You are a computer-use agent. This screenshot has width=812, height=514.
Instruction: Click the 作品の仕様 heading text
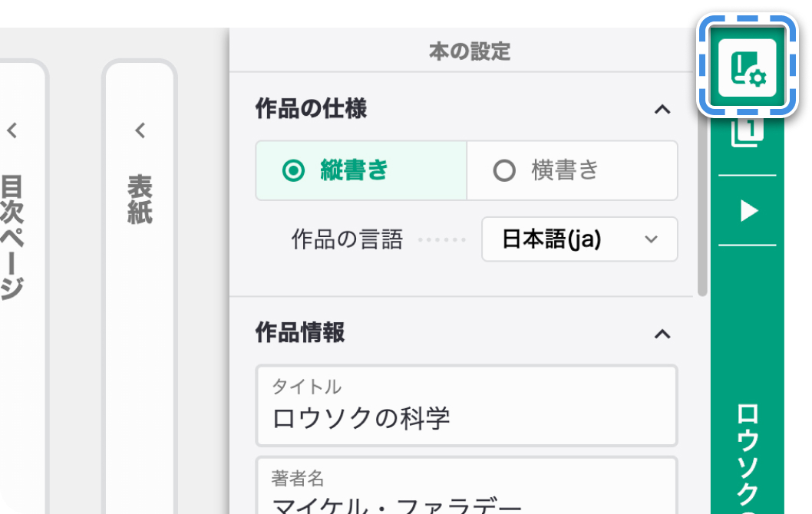pos(311,109)
